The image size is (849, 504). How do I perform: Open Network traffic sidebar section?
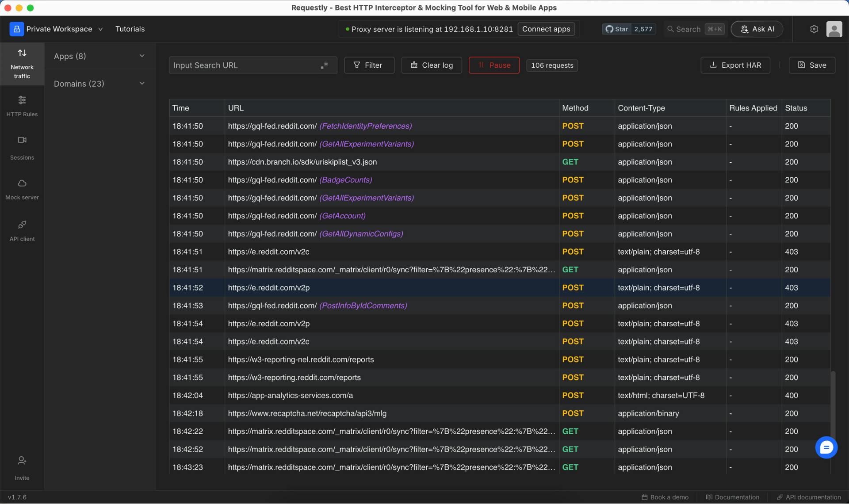point(22,64)
